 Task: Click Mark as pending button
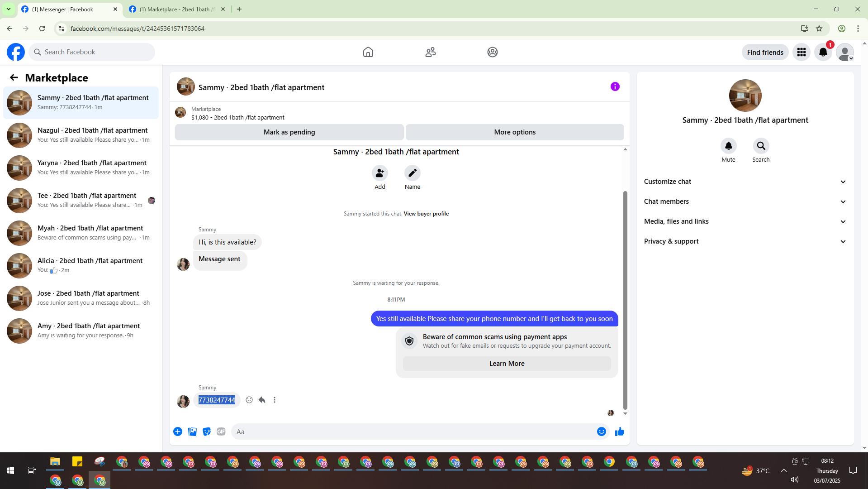[289, 132]
